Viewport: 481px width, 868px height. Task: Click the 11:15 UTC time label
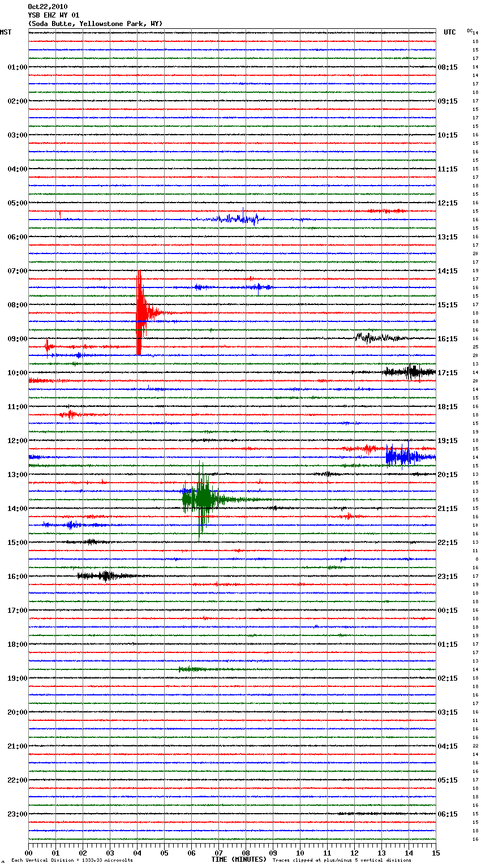point(448,169)
